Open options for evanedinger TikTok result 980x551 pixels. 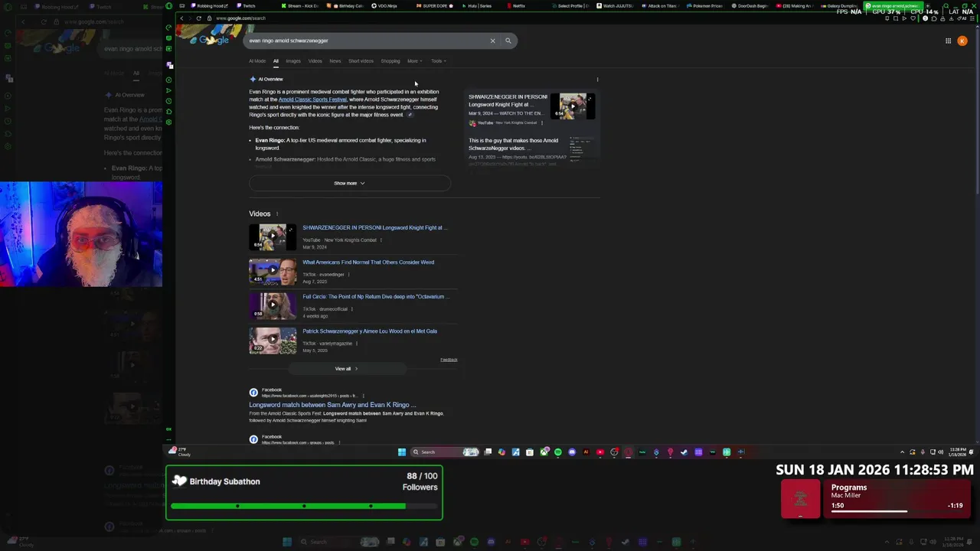(x=348, y=275)
